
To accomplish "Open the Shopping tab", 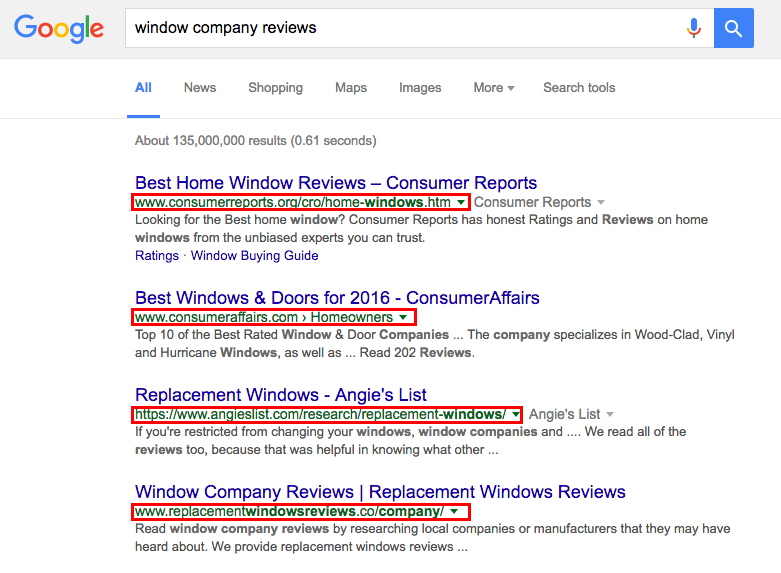I will 275,88.
